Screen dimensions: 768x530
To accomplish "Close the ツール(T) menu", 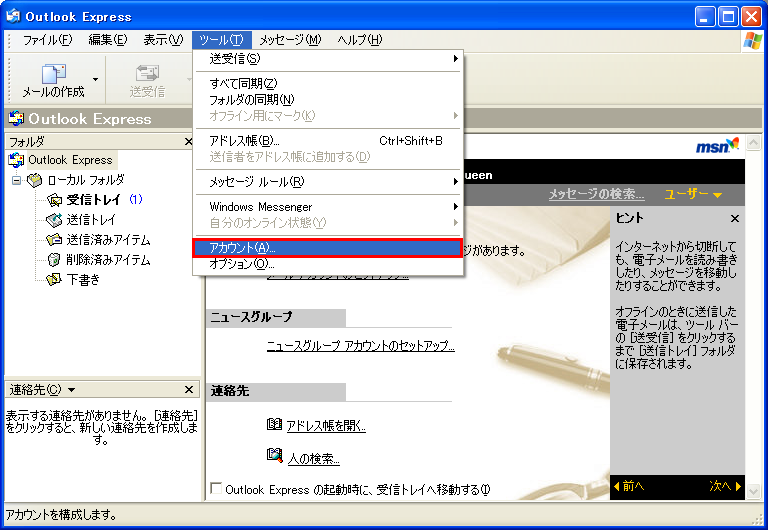I will [221, 40].
